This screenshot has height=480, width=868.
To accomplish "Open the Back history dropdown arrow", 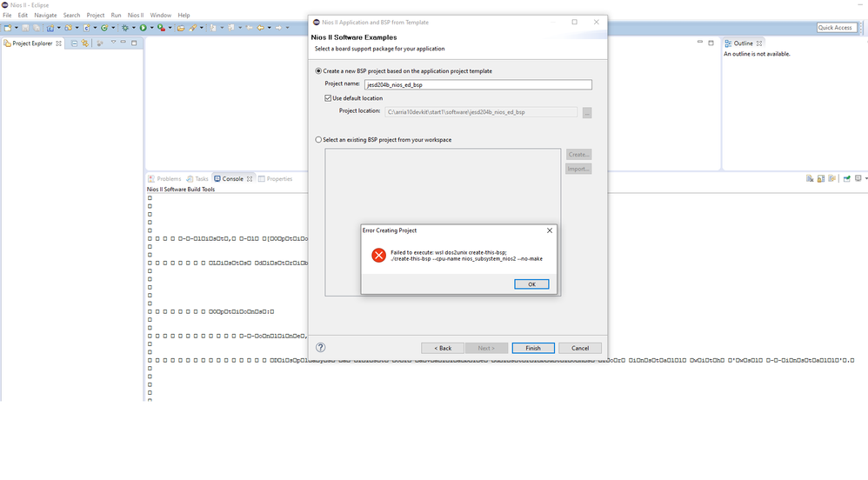I will click(x=269, y=28).
